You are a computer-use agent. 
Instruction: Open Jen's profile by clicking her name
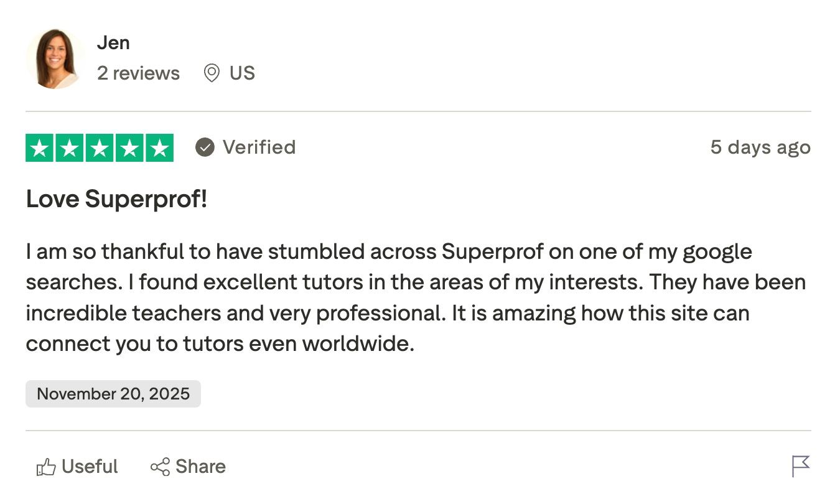114,42
